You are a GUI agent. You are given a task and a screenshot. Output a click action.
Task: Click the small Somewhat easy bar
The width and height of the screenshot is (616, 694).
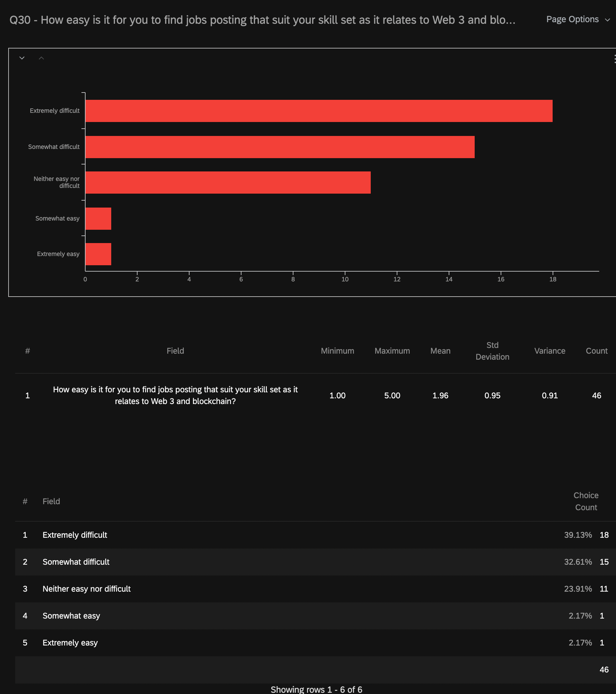point(98,219)
